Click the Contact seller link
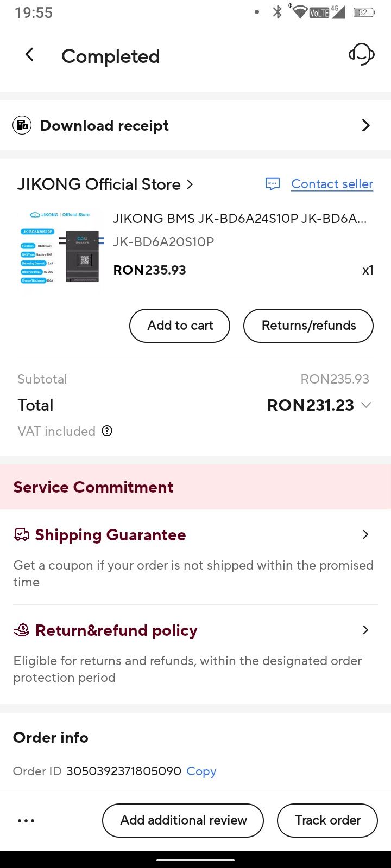 (332, 184)
